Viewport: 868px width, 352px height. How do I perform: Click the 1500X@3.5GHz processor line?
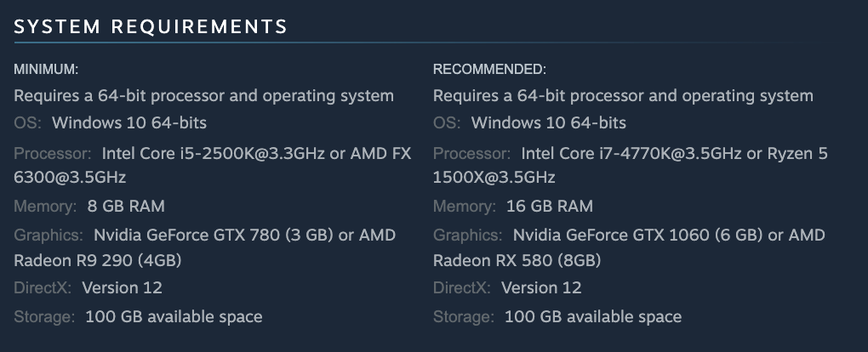494,177
